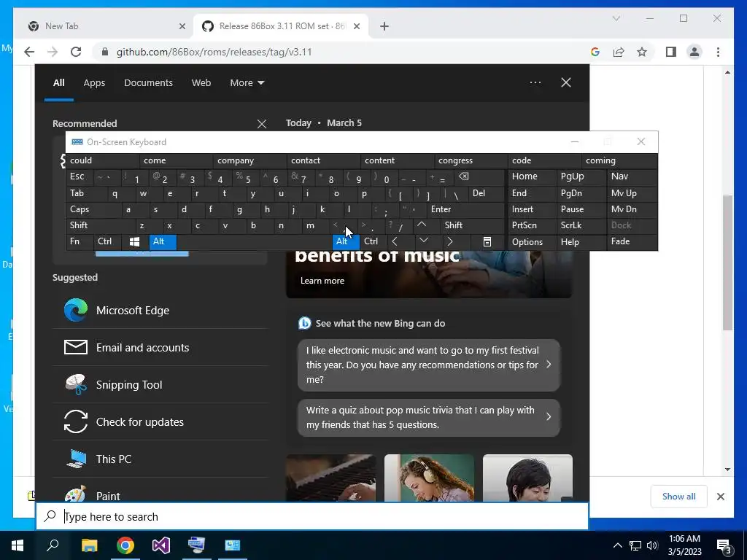
Task: Launch Snipping Tool suggestion
Action: click(160, 384)
